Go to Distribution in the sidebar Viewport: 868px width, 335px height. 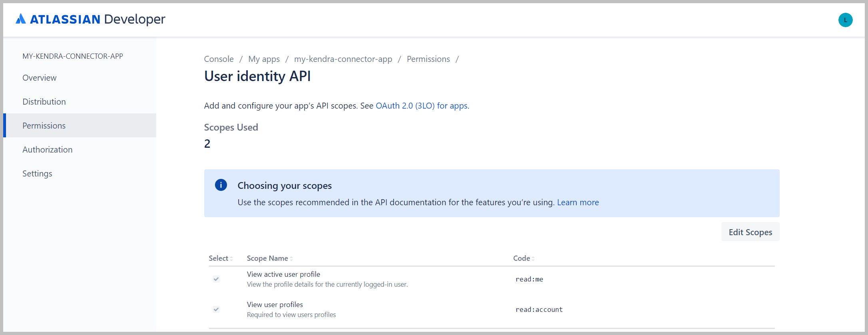pos(80,101)
